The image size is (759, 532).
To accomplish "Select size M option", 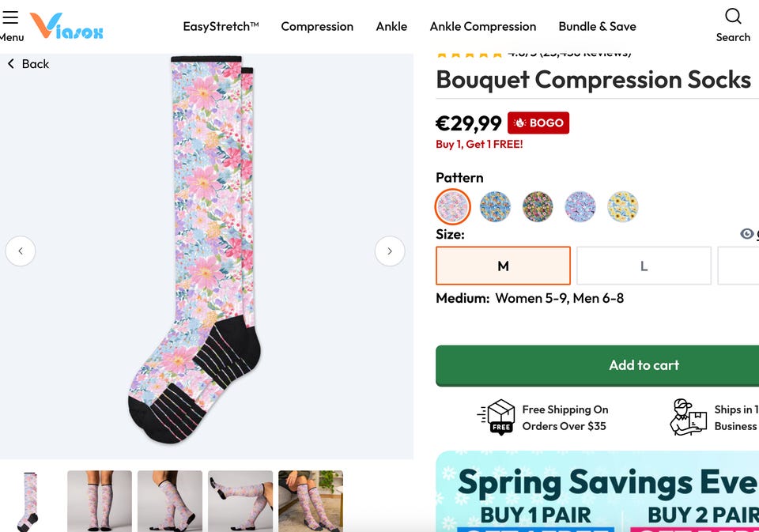I will [503, 266].
